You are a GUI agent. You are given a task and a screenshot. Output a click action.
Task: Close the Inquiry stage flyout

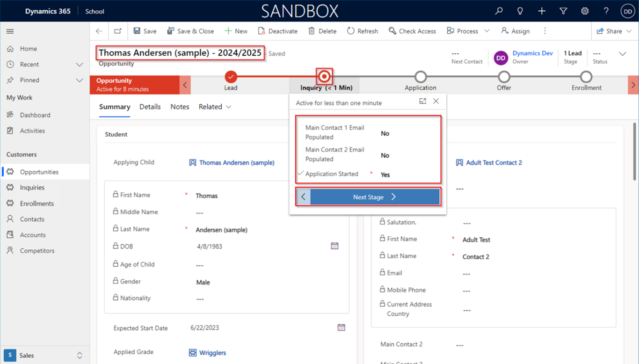pyautogui.click(x=436, y=101)
